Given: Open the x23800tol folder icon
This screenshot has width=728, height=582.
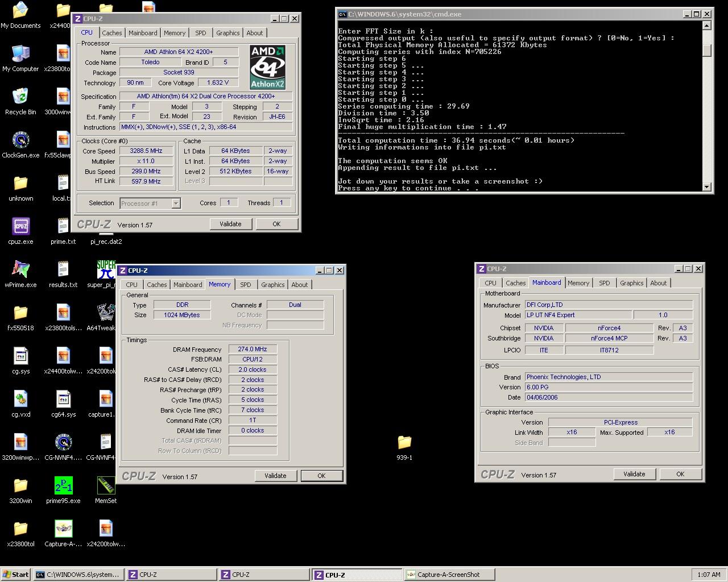Looking at the screenshot, I should pyautogui.click(x=20, y=534).
